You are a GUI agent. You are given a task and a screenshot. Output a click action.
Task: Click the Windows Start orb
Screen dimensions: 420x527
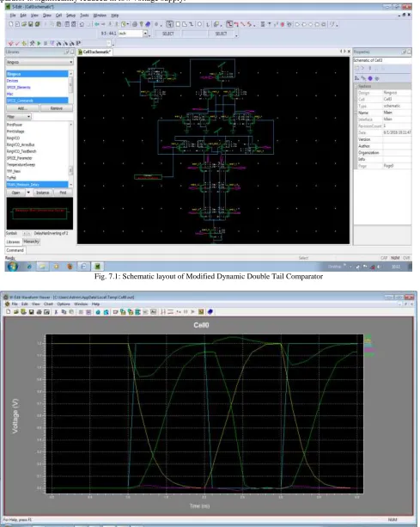12,267
